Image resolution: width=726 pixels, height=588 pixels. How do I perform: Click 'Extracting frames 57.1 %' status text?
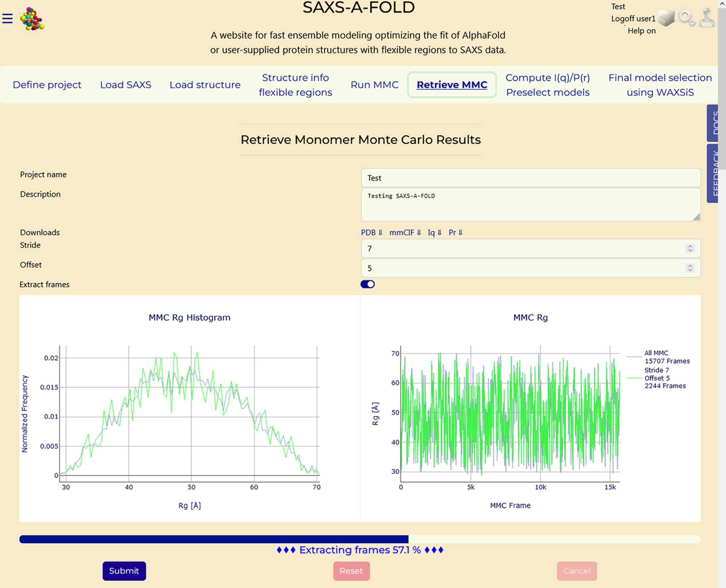point(360,550)
